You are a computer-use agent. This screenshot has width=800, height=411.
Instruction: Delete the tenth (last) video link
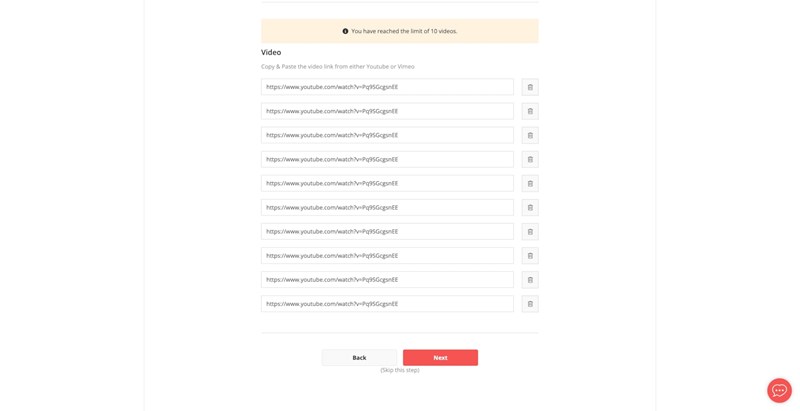coord(530,303)
